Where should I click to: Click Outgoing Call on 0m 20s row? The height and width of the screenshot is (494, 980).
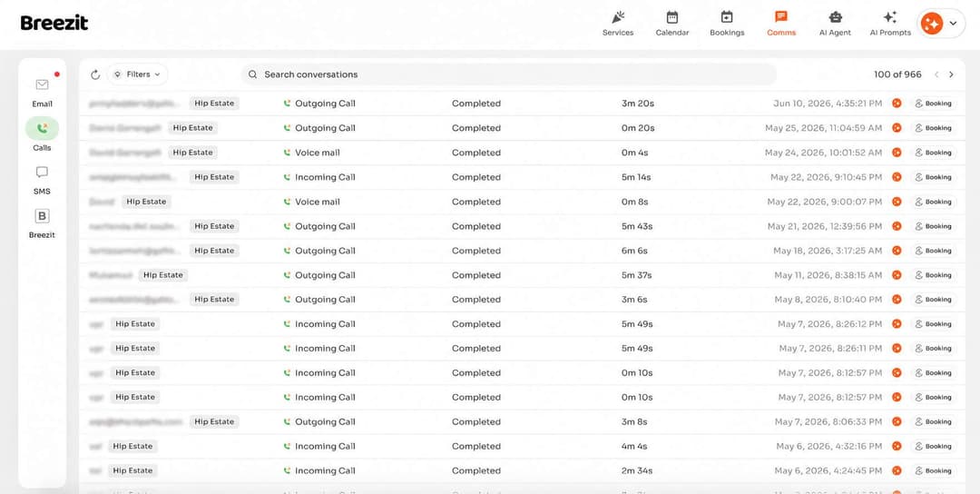pyautogui.click(x=325, y=127)
